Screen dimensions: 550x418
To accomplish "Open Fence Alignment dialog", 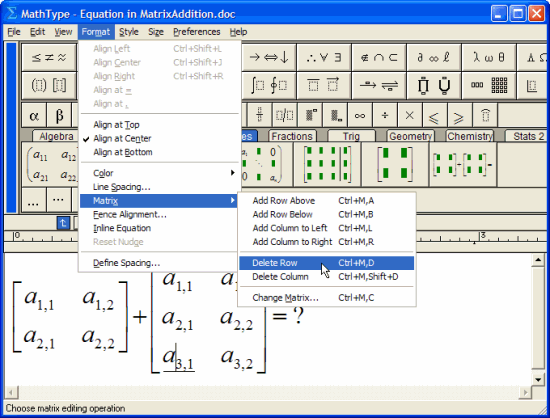I will coord(160,215).
